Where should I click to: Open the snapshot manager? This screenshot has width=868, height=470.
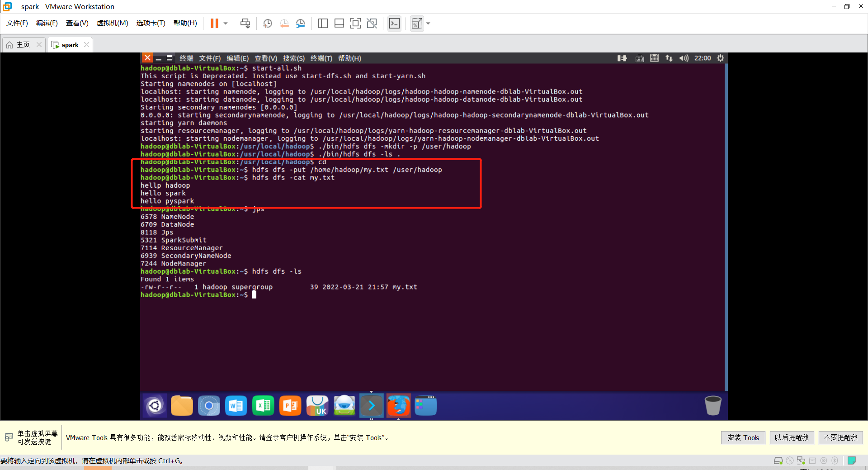point(301,23)
